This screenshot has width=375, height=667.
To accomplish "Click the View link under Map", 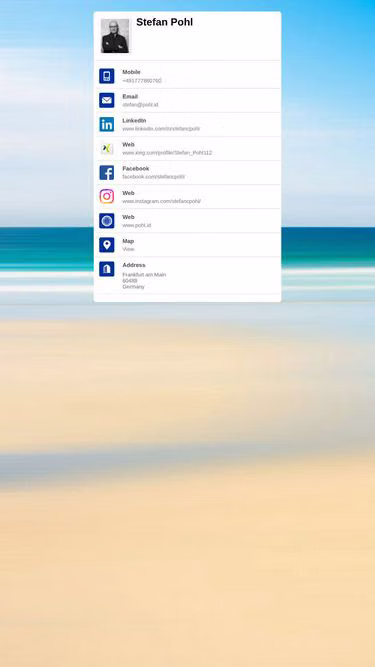I will coord(128,249).
